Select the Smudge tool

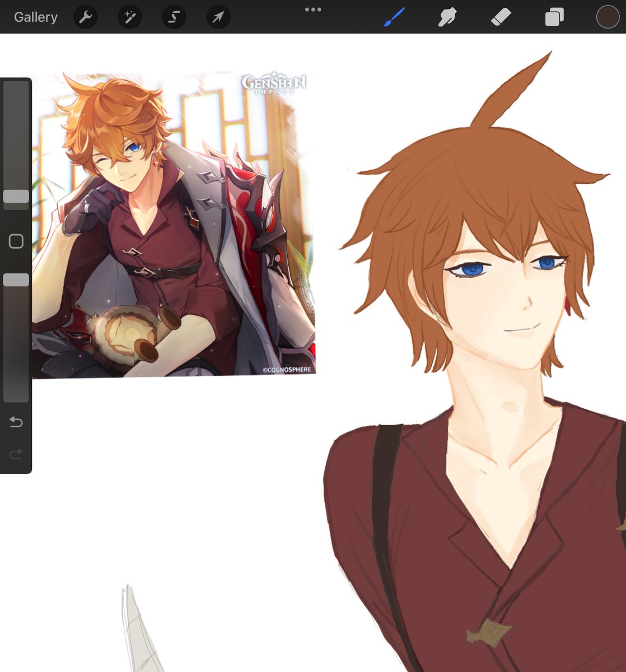[x=447, y=17]
